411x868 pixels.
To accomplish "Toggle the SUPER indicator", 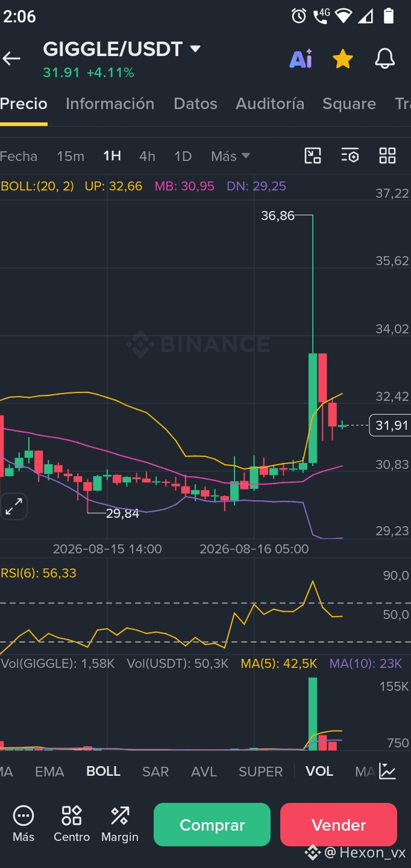I will tap(260, 772).
